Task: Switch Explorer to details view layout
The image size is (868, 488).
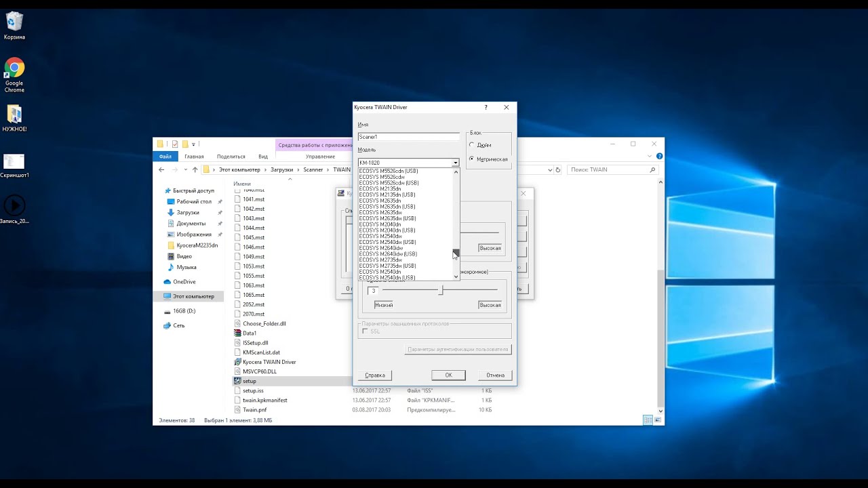Action: pos(648,420)
